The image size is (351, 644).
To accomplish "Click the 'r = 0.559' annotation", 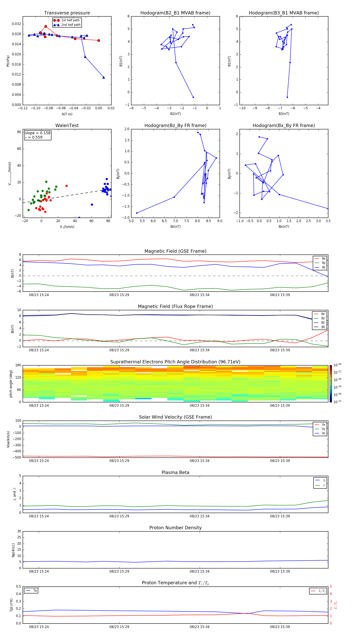I will pos(34,137).
